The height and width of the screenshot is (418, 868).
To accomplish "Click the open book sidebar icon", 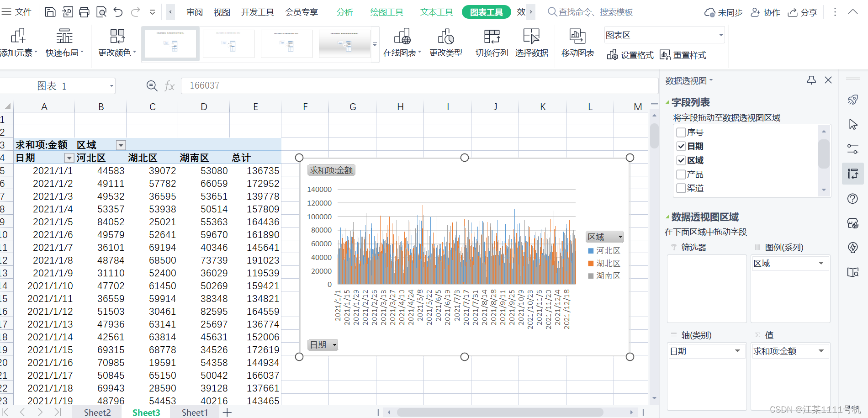I will point(852,272).
